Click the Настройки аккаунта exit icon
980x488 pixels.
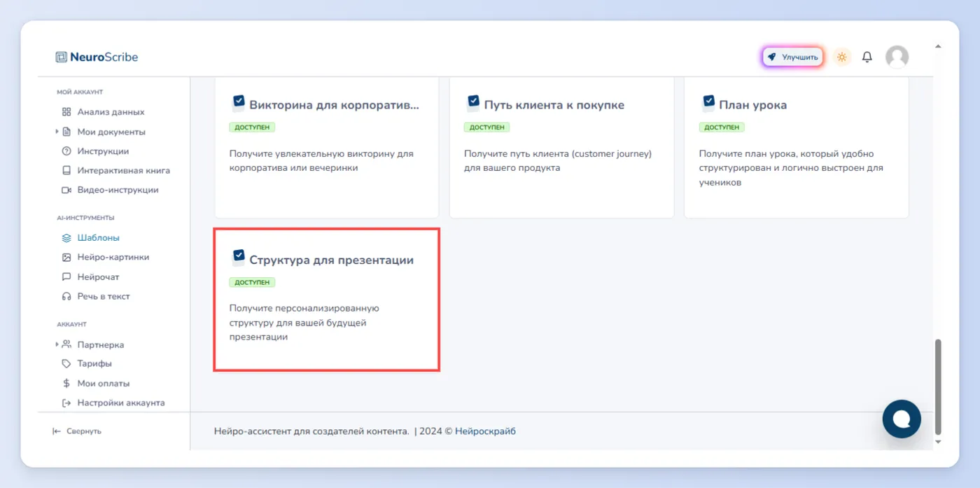tap(66, 403)
